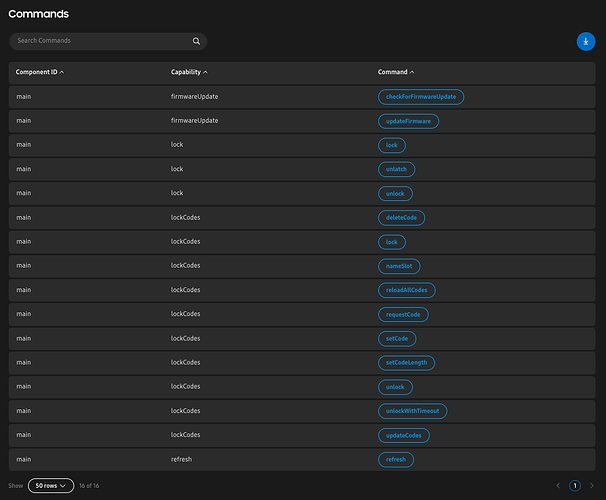
Task: Select main cell in refresh row
Action: (24, 459)
